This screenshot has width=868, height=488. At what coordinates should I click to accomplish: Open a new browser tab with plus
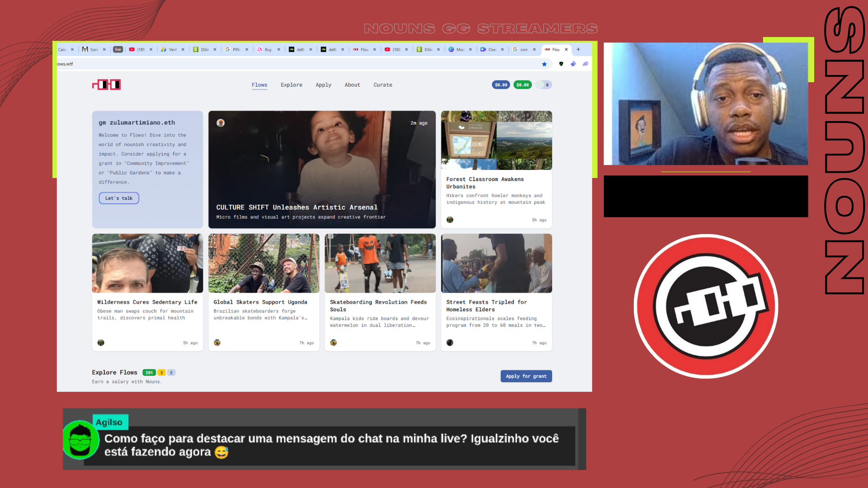(578, 50)
